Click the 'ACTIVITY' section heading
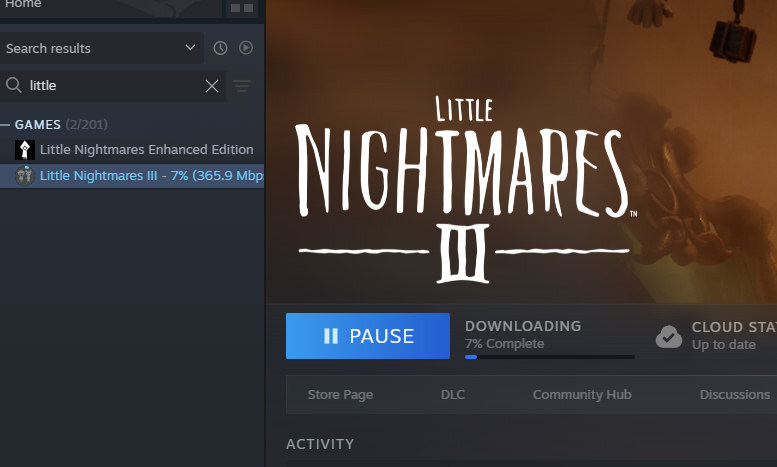The height and width of the screenshot is (467, 777). coord(320,444)
